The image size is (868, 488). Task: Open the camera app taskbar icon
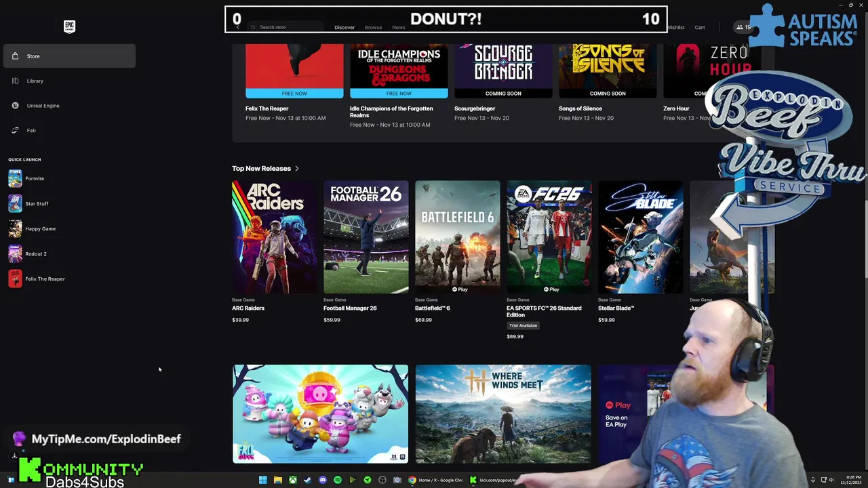tap(397, 480)
